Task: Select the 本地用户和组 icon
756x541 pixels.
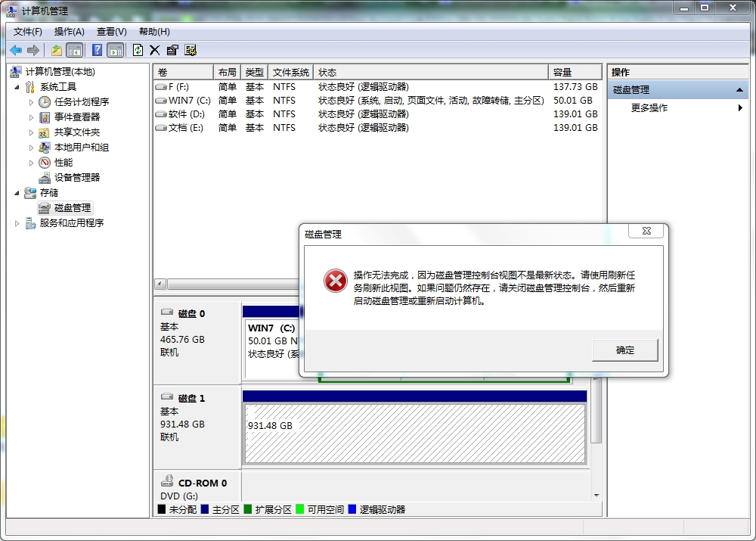Action: (x=44, y=148)
